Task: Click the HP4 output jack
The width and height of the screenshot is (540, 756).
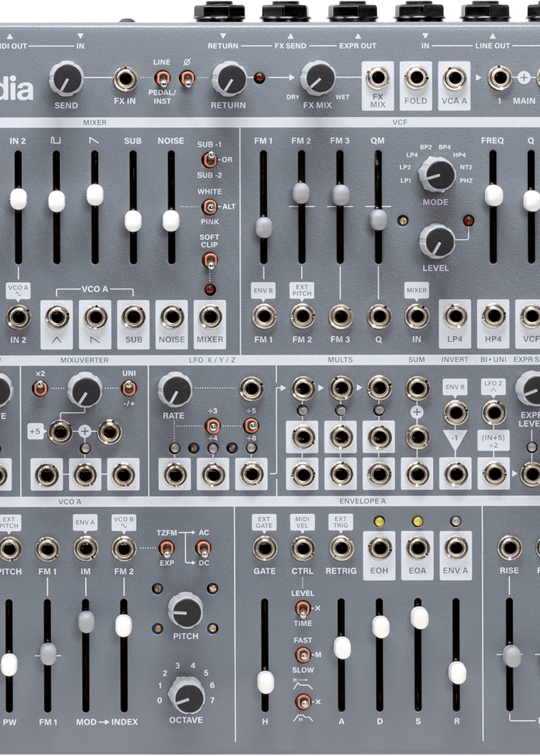Action: coord(494,316)
